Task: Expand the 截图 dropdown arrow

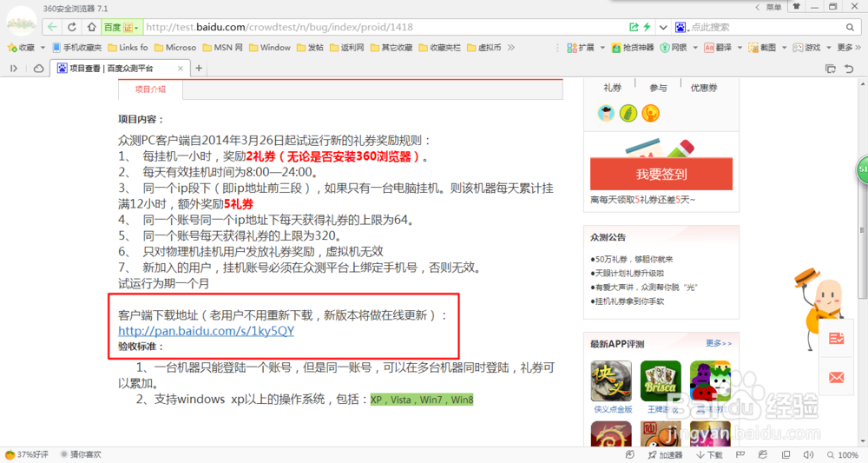Action: (784, 48)
